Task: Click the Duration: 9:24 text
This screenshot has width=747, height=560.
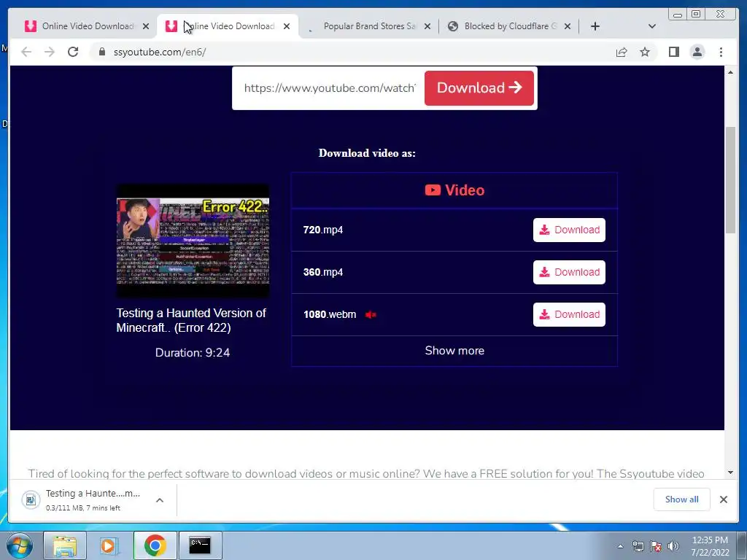Action: click(193, 353)
